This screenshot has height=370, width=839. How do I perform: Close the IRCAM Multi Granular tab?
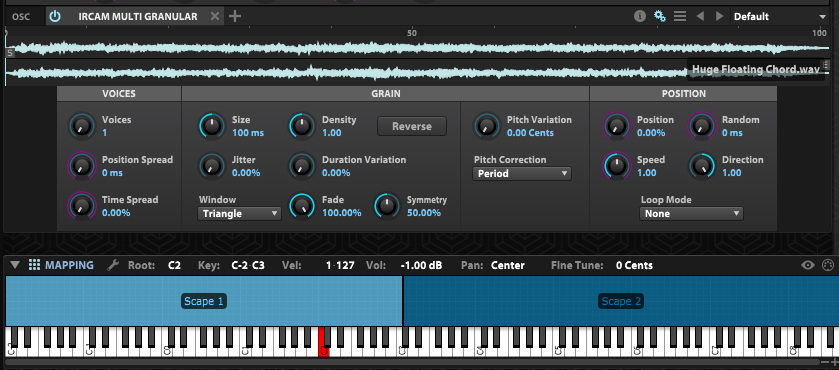click(215, 17)
